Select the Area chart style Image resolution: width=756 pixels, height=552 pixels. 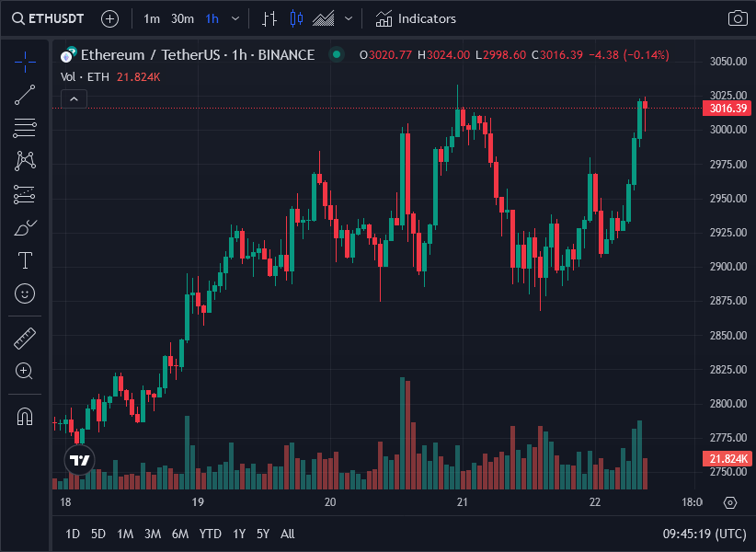324,18
